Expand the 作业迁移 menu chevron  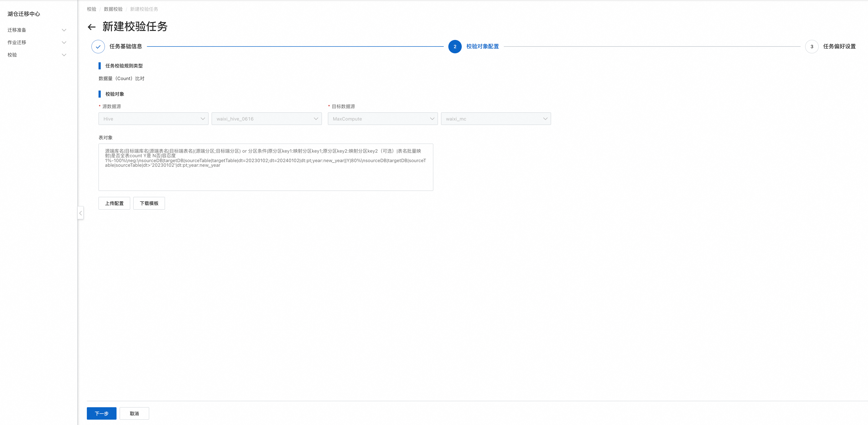(x=64, y=42)
